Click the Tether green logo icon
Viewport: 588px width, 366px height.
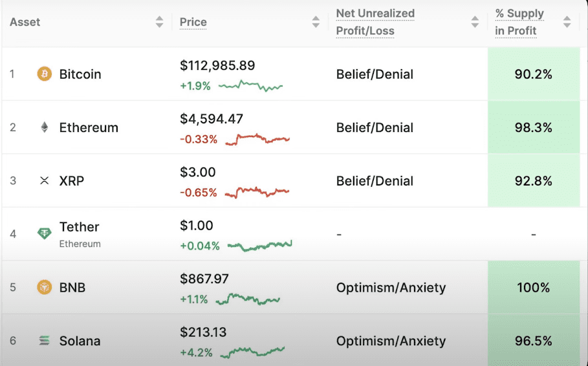tap(44, 233)
